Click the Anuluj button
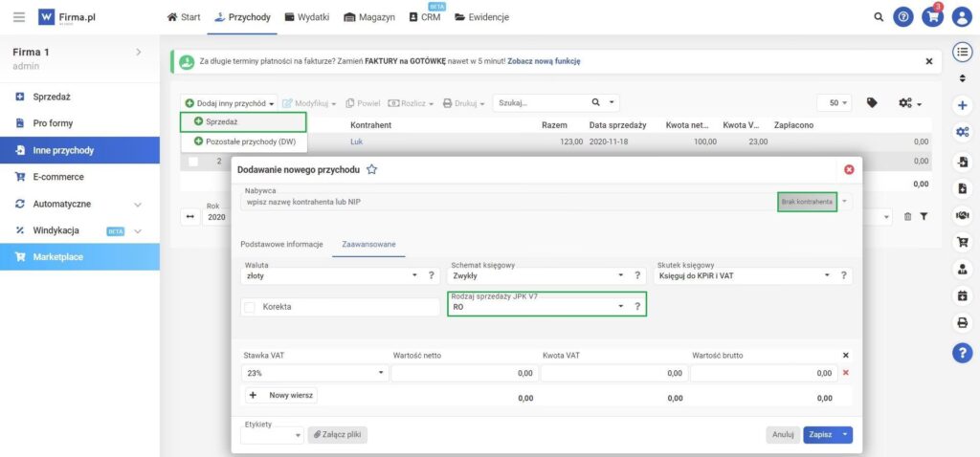The height and width of the screenshot is (457, 980). pos(783,434)
